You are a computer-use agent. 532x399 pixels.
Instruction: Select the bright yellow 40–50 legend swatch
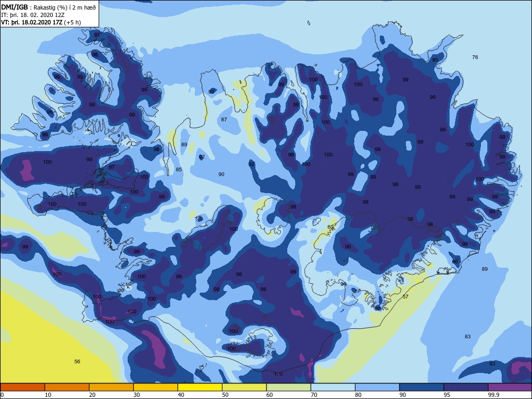[x=200, y=387]
